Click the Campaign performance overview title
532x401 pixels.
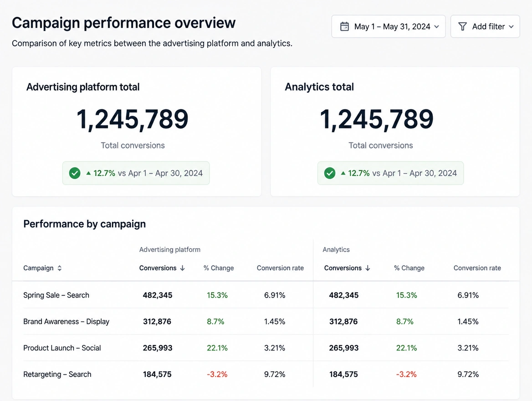pos(123,23)
